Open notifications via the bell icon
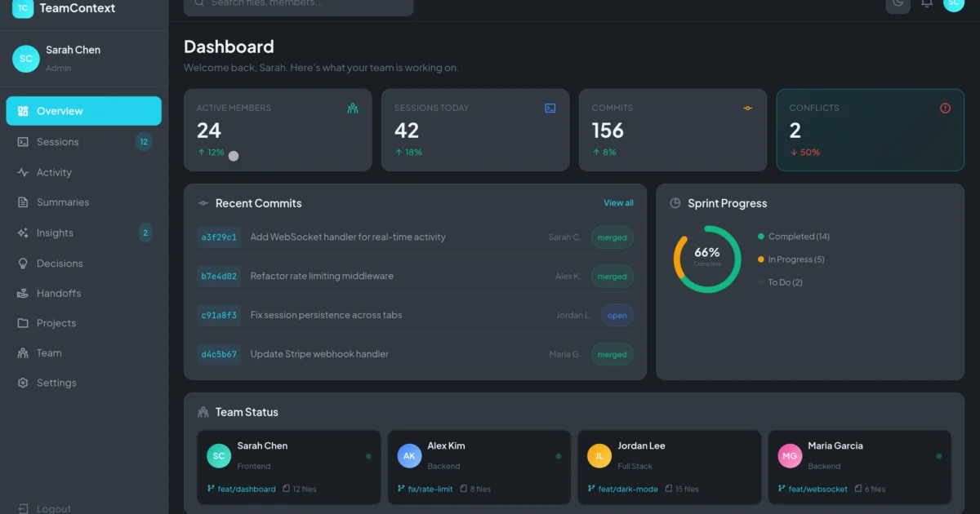980x514 pixels. pyautogui.click(x=927, y=3)
